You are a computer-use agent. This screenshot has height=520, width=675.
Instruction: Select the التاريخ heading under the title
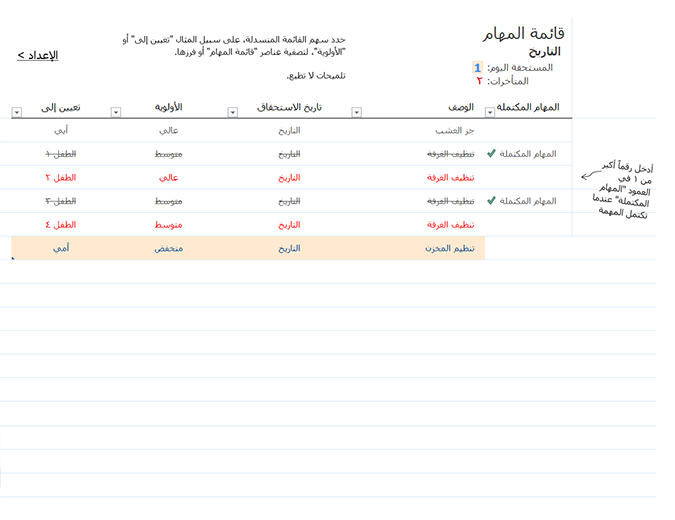pyautogui.click(x=545, y=52)
